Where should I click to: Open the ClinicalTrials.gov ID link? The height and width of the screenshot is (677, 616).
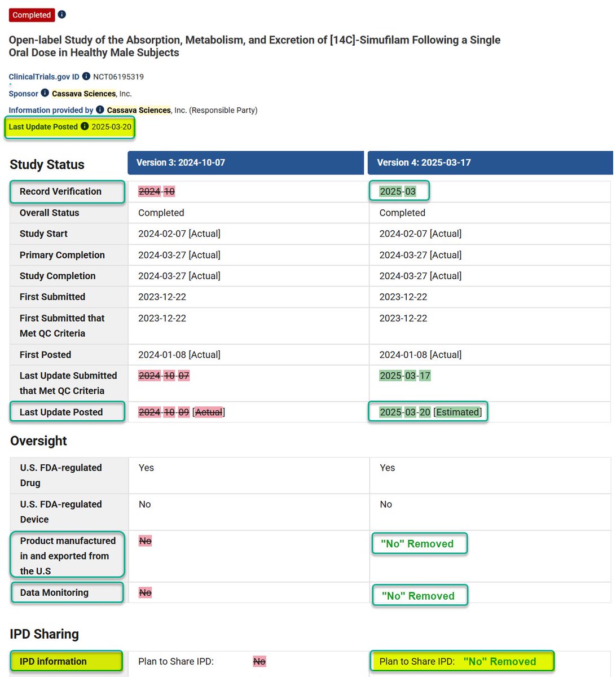point(44,77)
